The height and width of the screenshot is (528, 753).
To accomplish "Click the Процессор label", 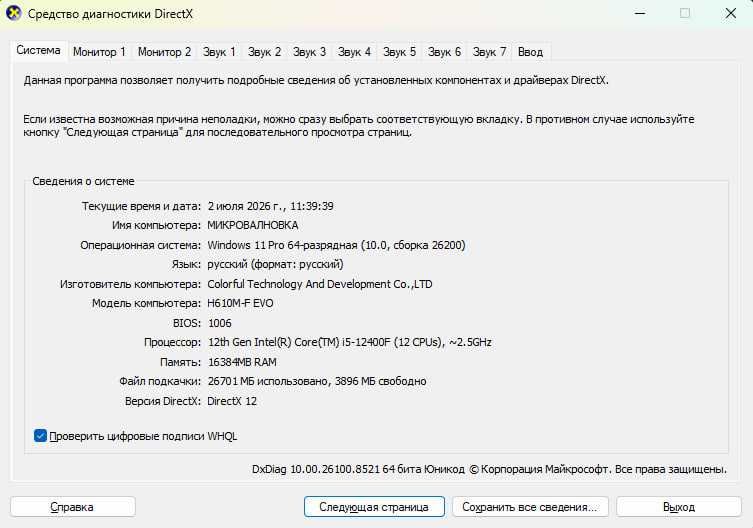I will [172, 343].
